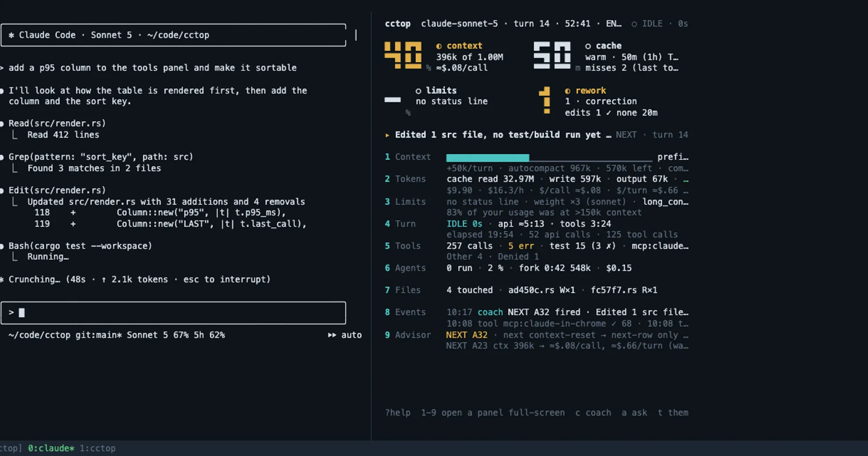Open the 3 Limits panel row
Viewport: 868px width, 456px height.
(x=536, y=207)
